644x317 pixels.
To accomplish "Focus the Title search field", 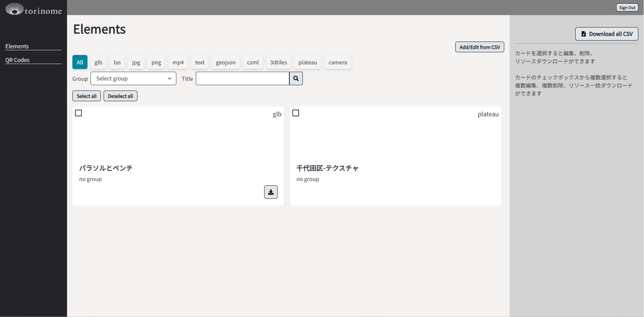I will point(242,78).
